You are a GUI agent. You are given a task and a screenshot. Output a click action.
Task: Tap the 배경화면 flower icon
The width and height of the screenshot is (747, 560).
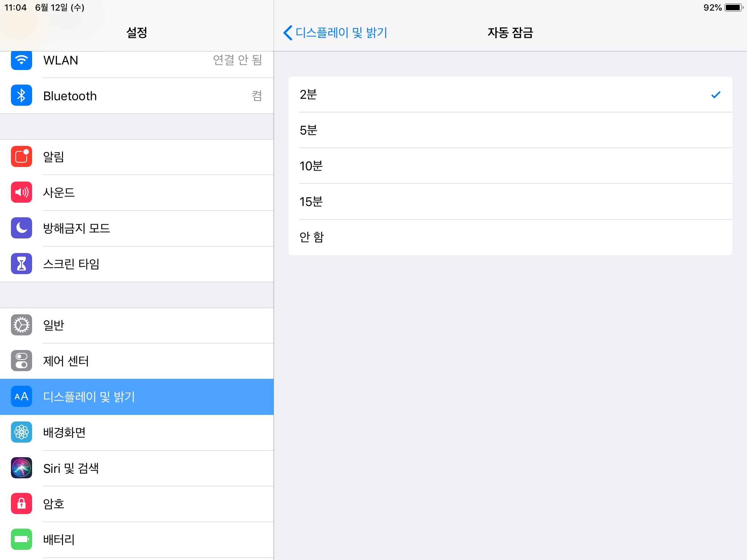pyautogui.click(x=22, y=432)
